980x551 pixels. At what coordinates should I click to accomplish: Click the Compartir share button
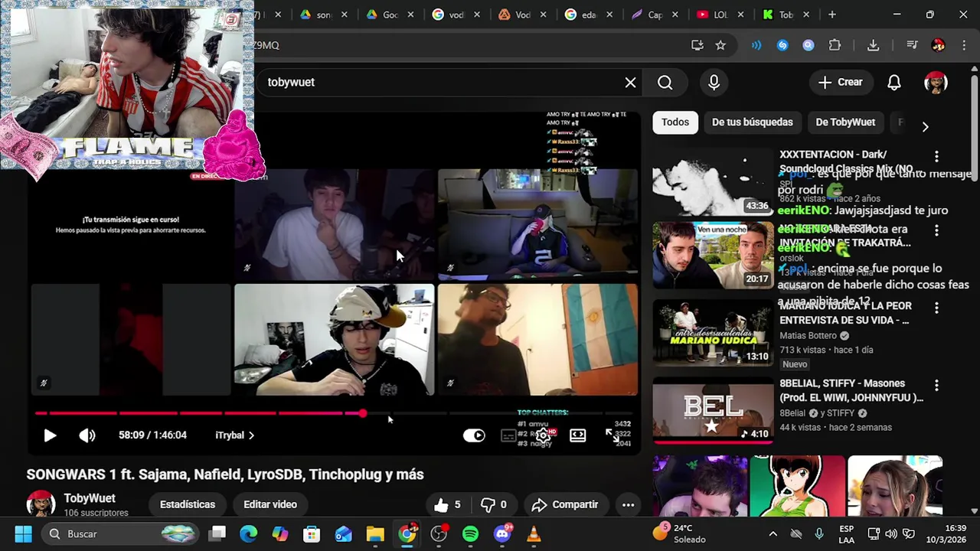pyautogui.click(x=565, y=505)
